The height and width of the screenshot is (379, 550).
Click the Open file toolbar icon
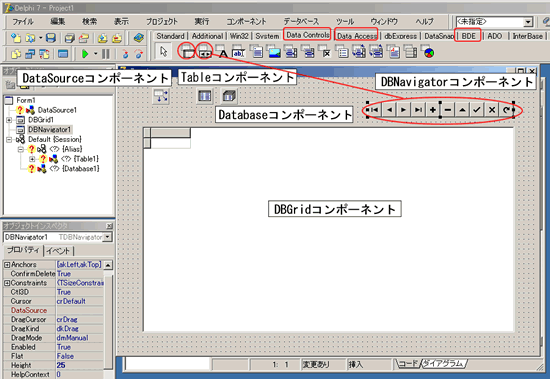tap(31, 37)
